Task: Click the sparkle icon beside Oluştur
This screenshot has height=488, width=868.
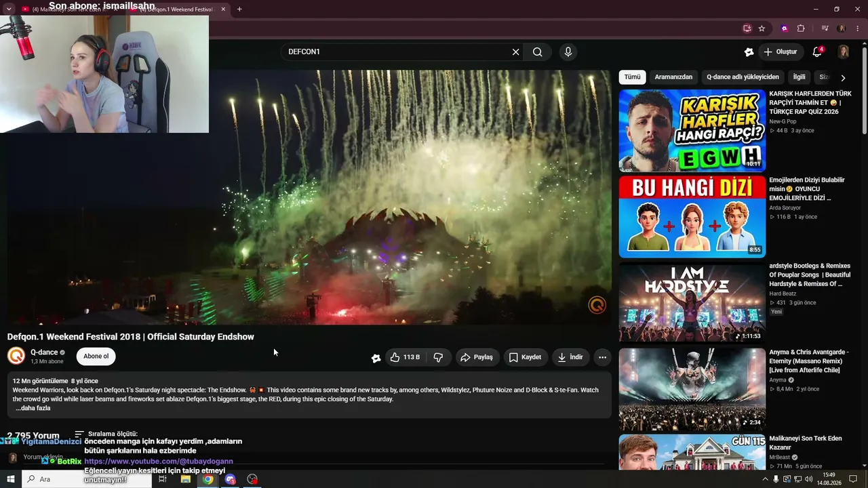Action: 749,52
